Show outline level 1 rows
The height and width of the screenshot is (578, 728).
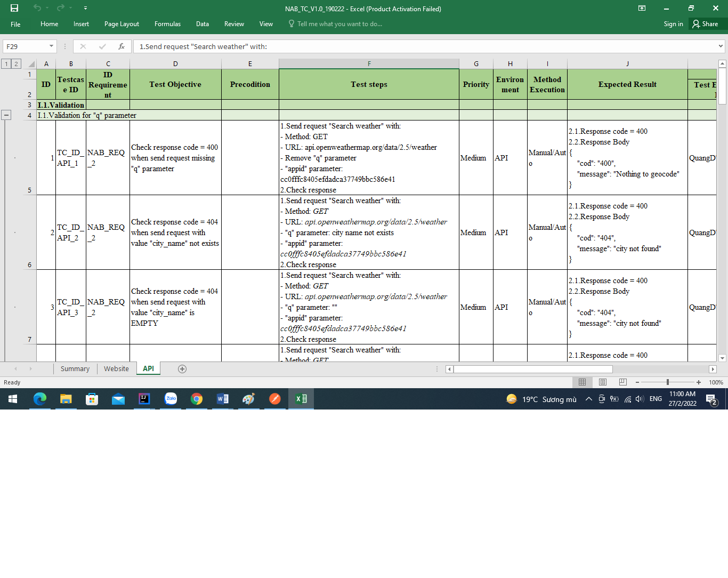pyautogui.click(x=6, y=64)
